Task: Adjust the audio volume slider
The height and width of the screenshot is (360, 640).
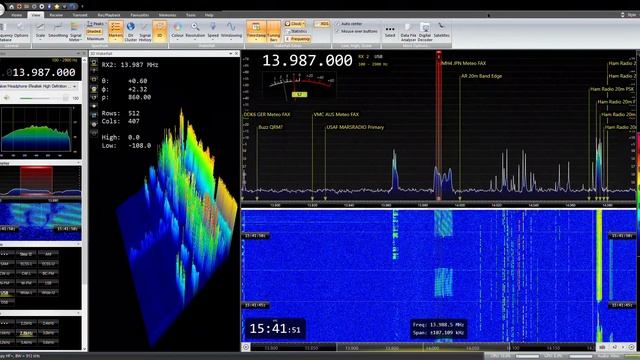Action: (x=40, y=98)
